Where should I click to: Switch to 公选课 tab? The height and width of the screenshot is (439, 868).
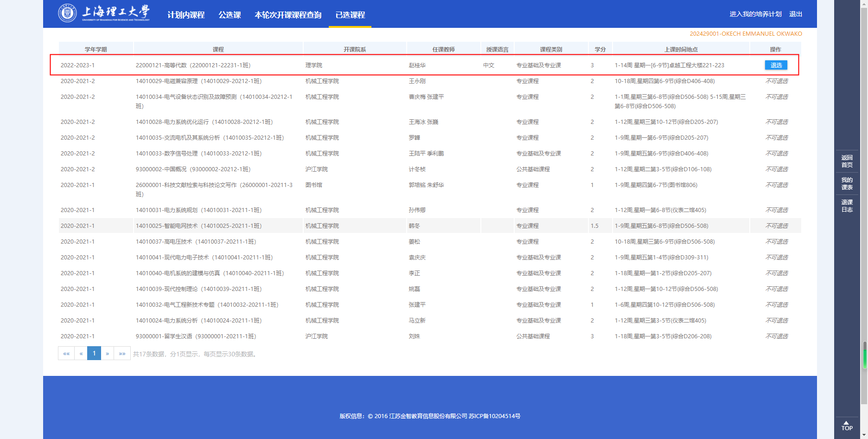[x=230, y=15]
